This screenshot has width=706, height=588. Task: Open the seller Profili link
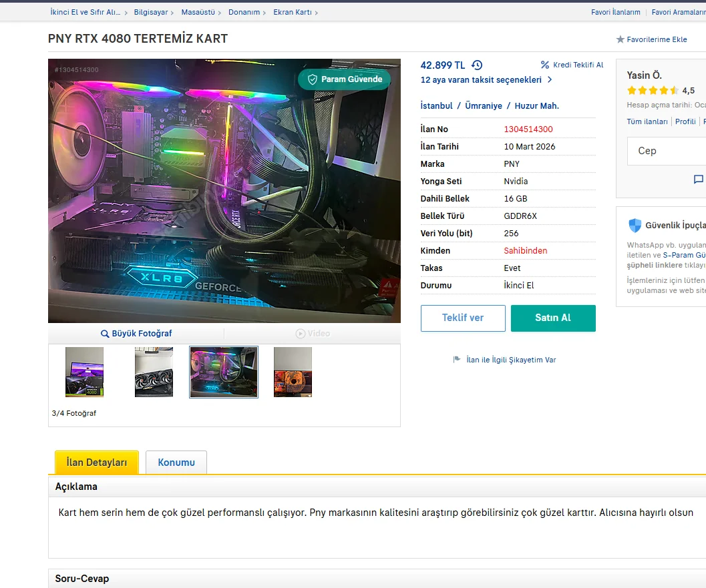tap(685, 121)
